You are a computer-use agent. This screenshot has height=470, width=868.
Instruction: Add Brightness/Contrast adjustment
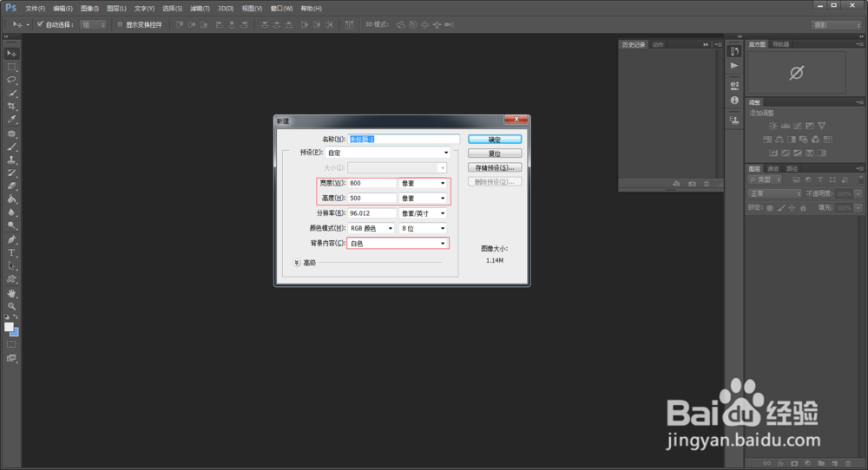773,126
